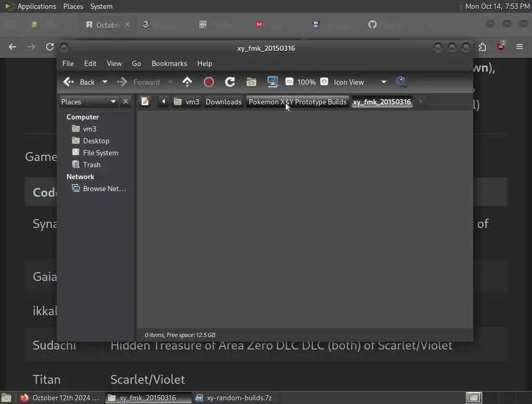Open the System menu in top panel
The width and height of the screenshot is (532, 404).
pyautogui.click(x=101, y=6)
